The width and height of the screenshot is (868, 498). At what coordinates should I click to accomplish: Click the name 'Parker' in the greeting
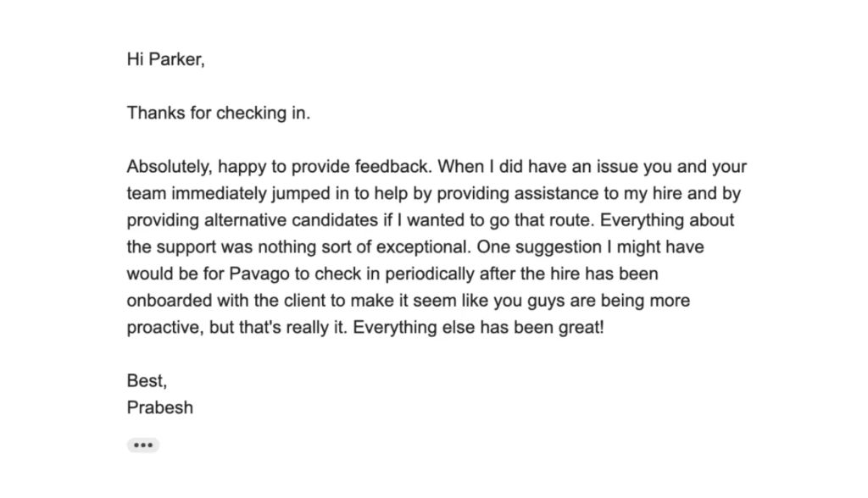pyautogui.click(x=176, y=59)
